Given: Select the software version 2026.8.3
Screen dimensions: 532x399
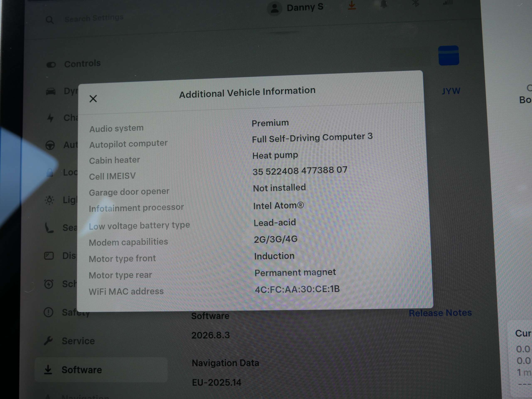Looking at the screenshot, I should point(211,335).
